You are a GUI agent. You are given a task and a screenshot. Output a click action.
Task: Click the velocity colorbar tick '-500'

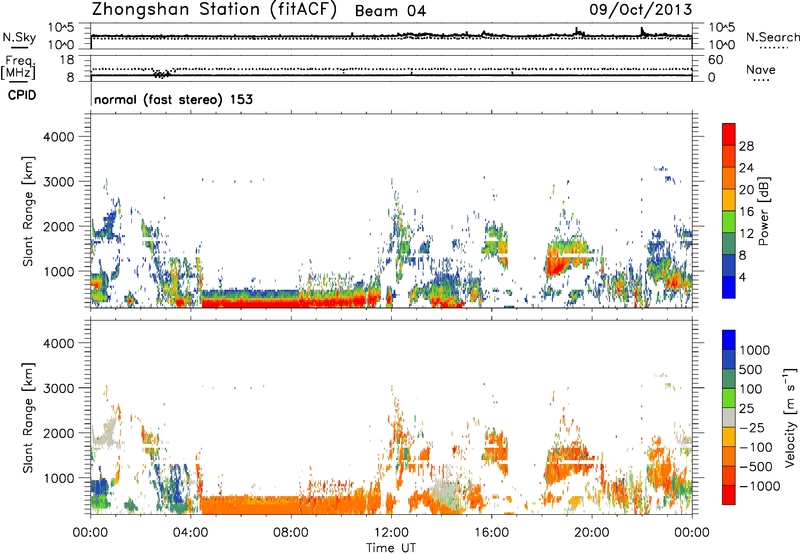756,467
